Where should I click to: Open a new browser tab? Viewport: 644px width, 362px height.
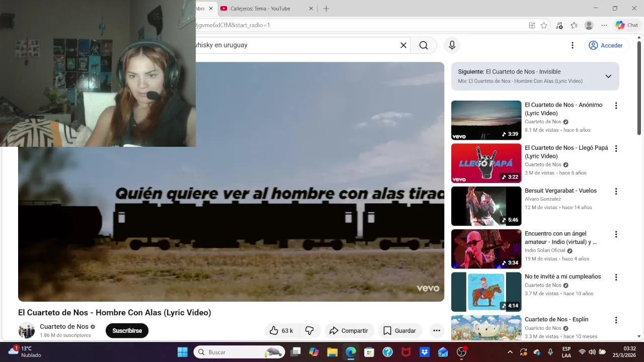click(x=326, y=9)
